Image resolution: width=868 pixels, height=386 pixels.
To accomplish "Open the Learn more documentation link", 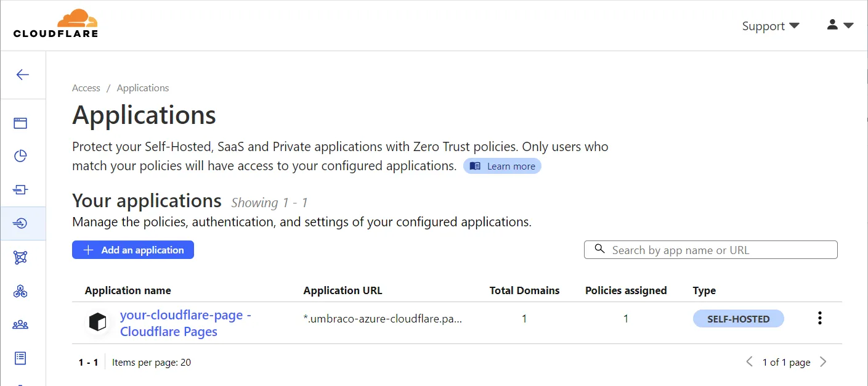I will pyautogui.click(x=503, y=166).
